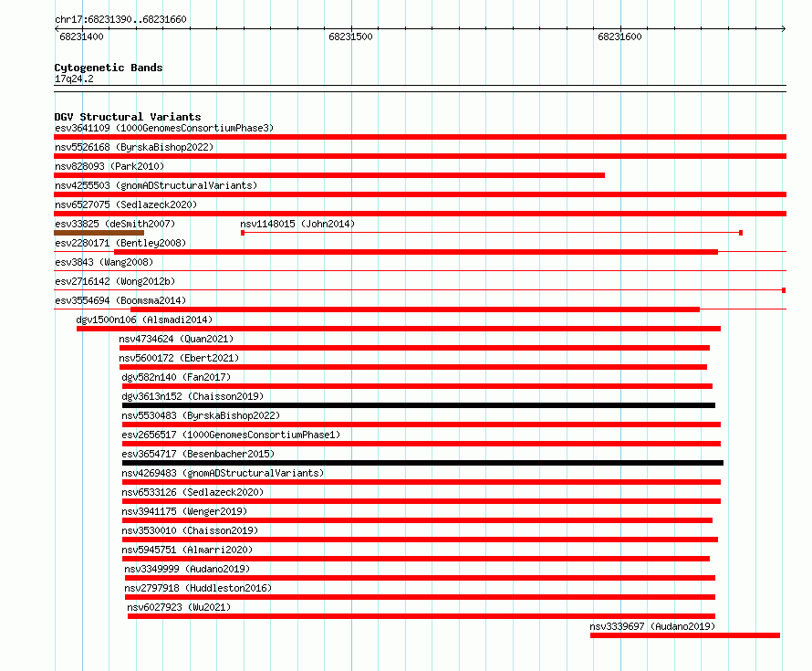Open the nsv2797918 (Huddleston2016) label
812x671 pixels.
coord(198,588)
